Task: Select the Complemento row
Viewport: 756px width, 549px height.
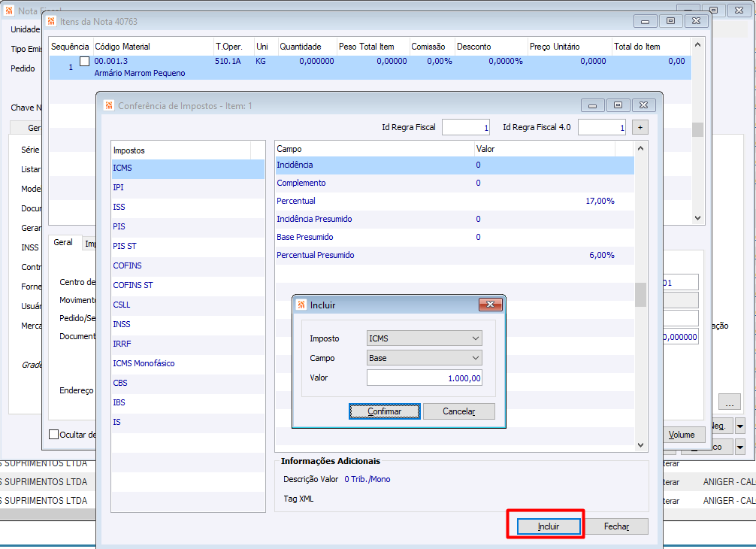Action: tap(455, 183)
